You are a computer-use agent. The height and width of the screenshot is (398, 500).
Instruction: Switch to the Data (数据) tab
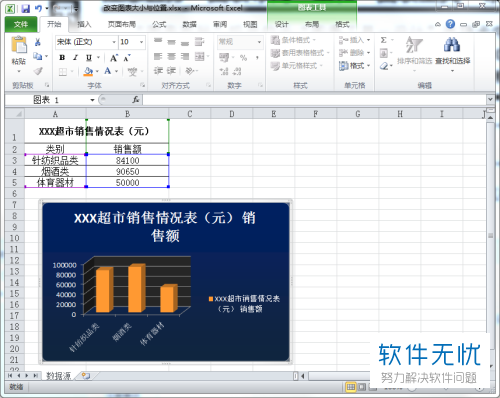(189, 24)
